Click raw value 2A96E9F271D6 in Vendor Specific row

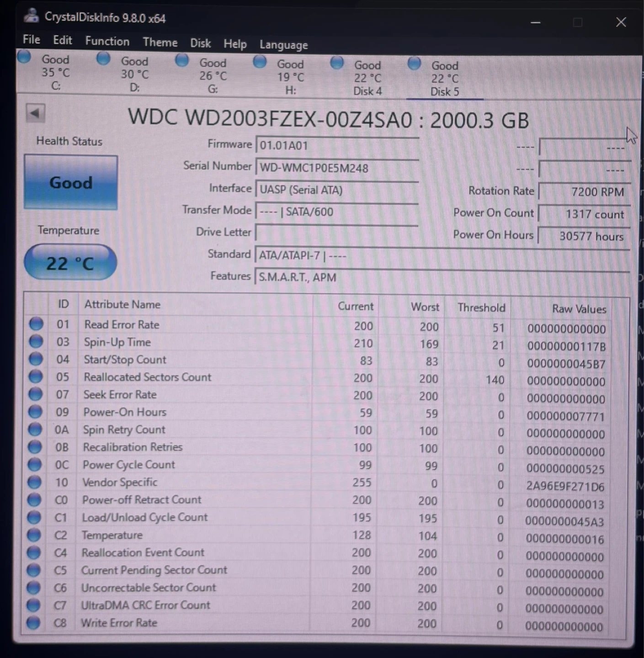click(565, 486)
